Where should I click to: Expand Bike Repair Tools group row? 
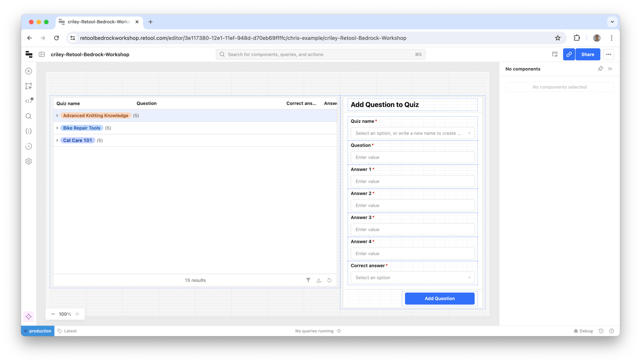click(x=57, y=128)
